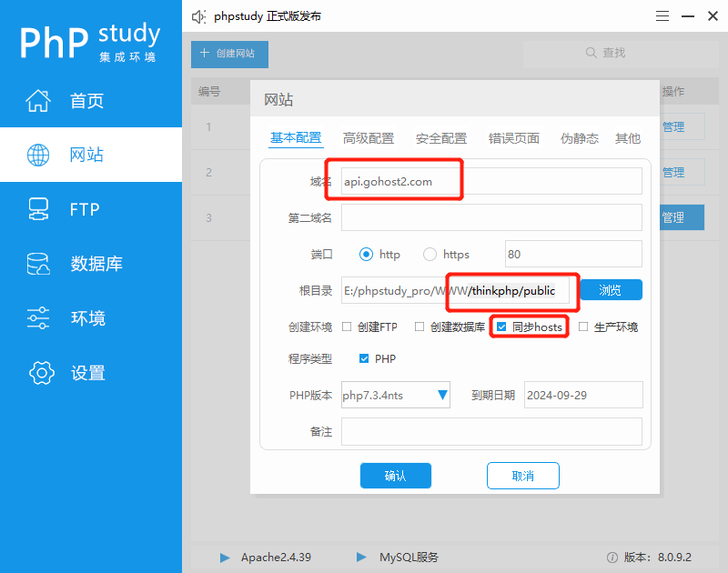Screen dimensions: 728x573
Task: Switch to the 其他 tab
Action: click(628, 138)
